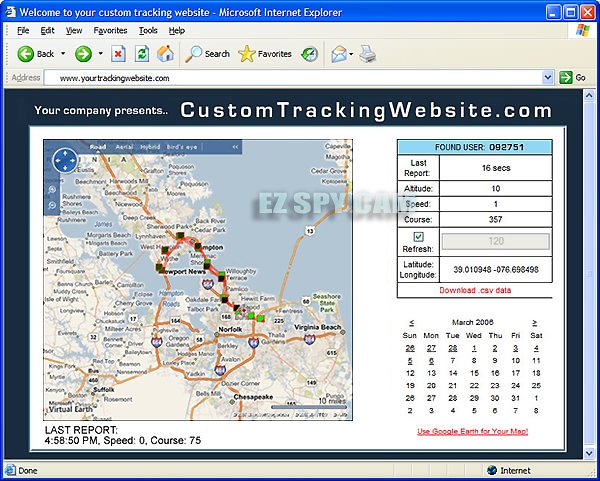This screenshot has height=481, width=600.
Task: Open Favorites star in toolbar
Action: [265, 54]
